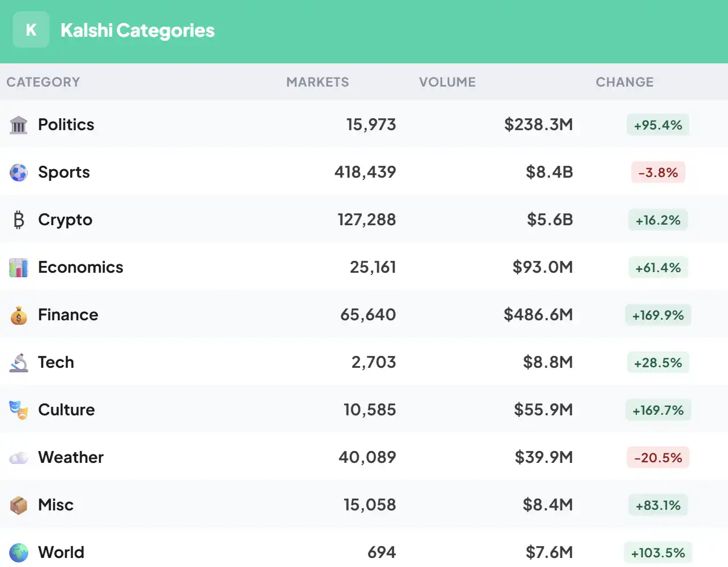Click the World globe icon
728x567 pixels.
pyautogui.click(x=19, y=552)
